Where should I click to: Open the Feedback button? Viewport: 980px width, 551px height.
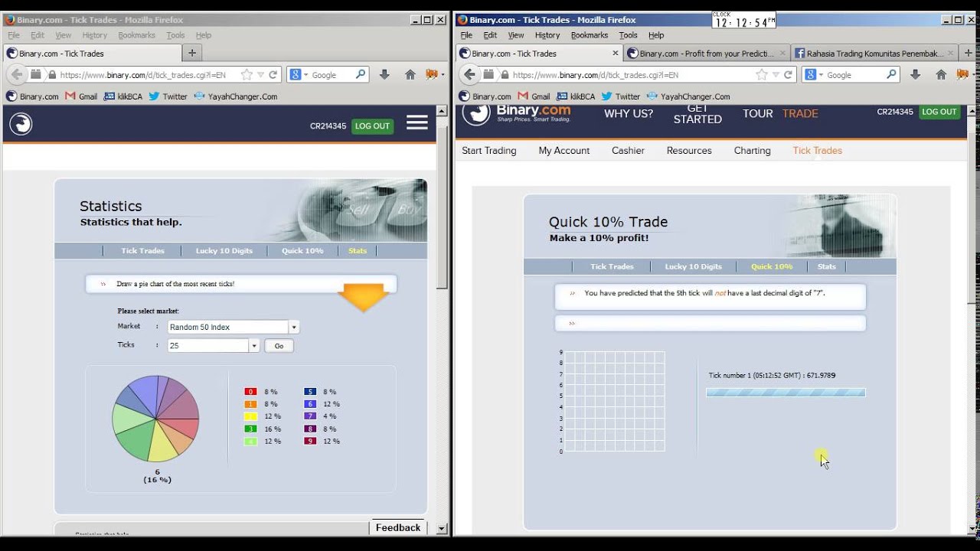(398, 527)
